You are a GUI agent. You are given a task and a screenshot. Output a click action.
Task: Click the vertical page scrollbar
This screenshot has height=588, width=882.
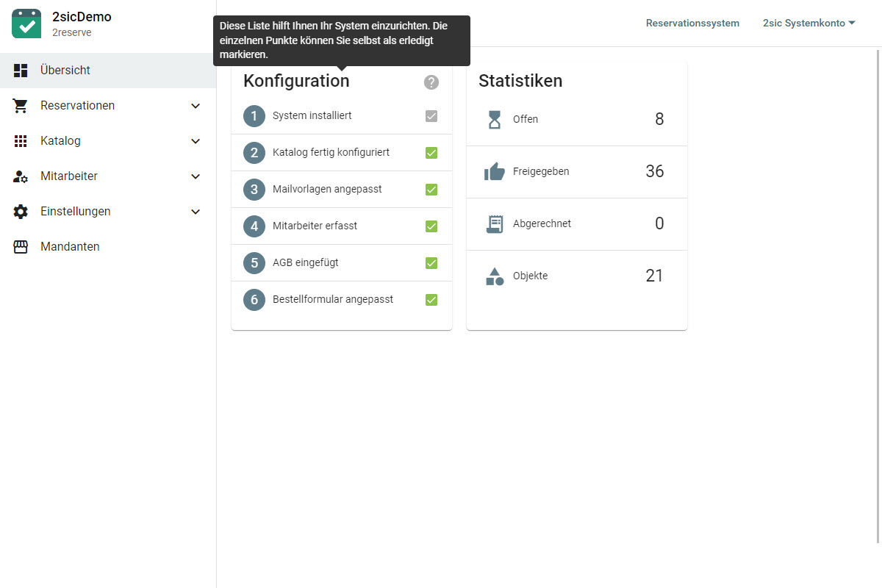(x=879, y=294)
